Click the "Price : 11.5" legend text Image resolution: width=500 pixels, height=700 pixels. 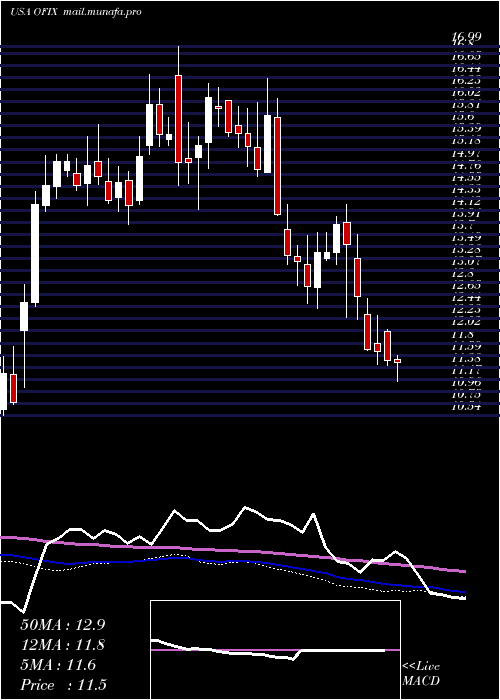[63, 685]
